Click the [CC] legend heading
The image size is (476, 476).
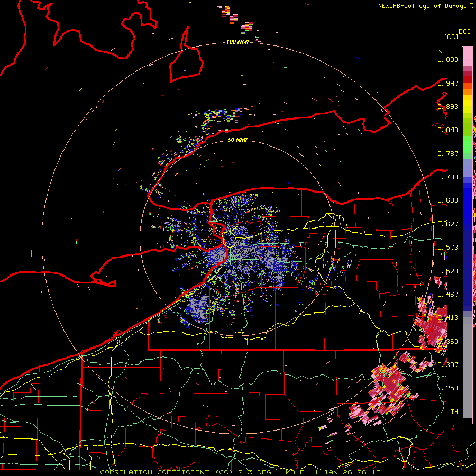(451, 36)
